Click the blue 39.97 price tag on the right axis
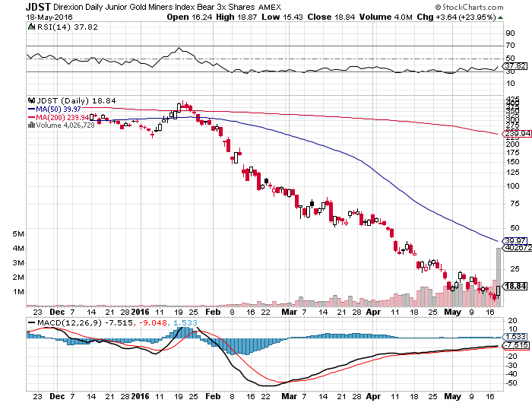This screenshot has width=532, height=403. (x=515, y=241)
